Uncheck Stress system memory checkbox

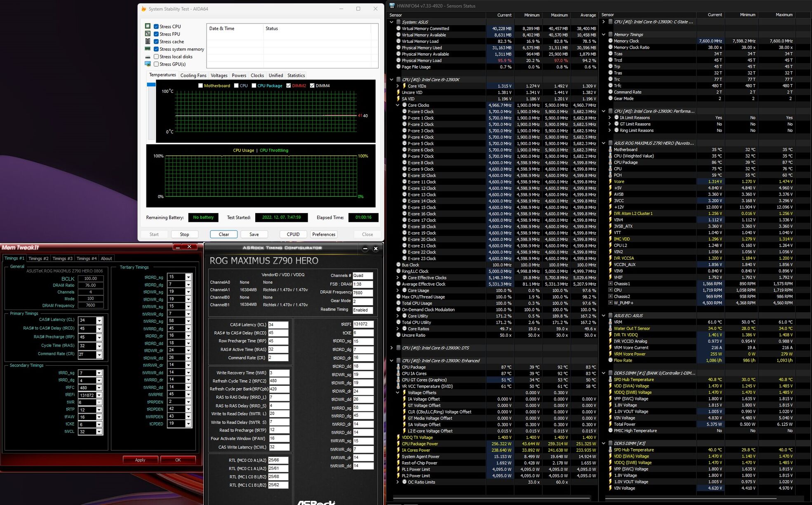click(156, 49)
